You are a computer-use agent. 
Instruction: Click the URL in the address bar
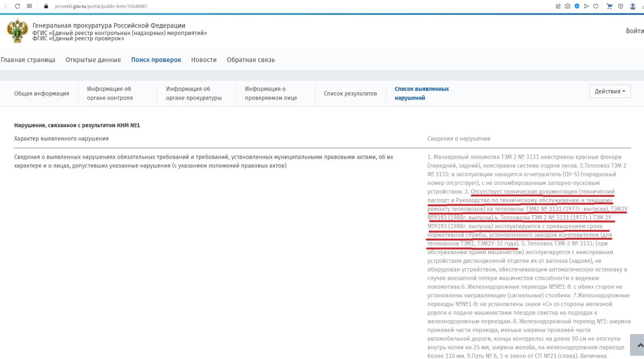pyautogui.click(x=101, y=7)
